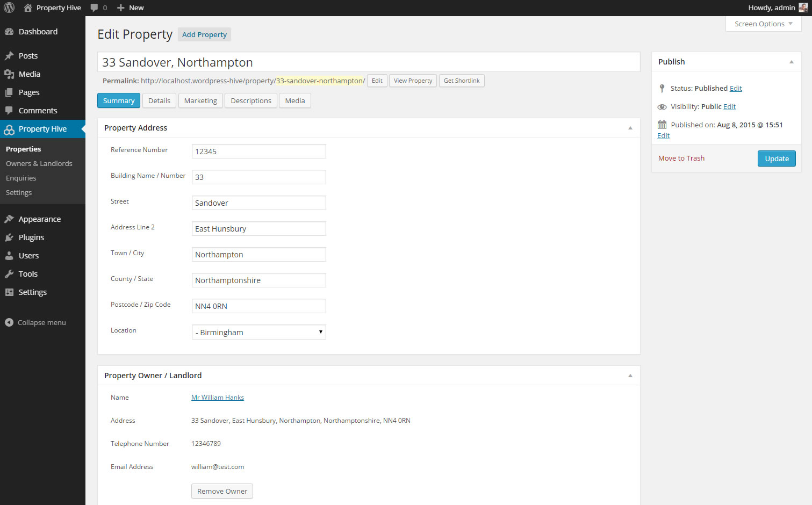Open Posts via the pushpin icon
Viewport: 812px width, 505px height.
coord(9,56)
